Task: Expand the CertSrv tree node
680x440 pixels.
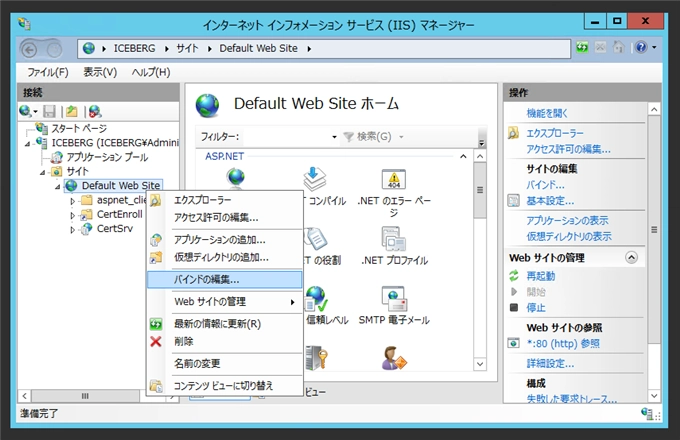Action: tap(72, 229)
